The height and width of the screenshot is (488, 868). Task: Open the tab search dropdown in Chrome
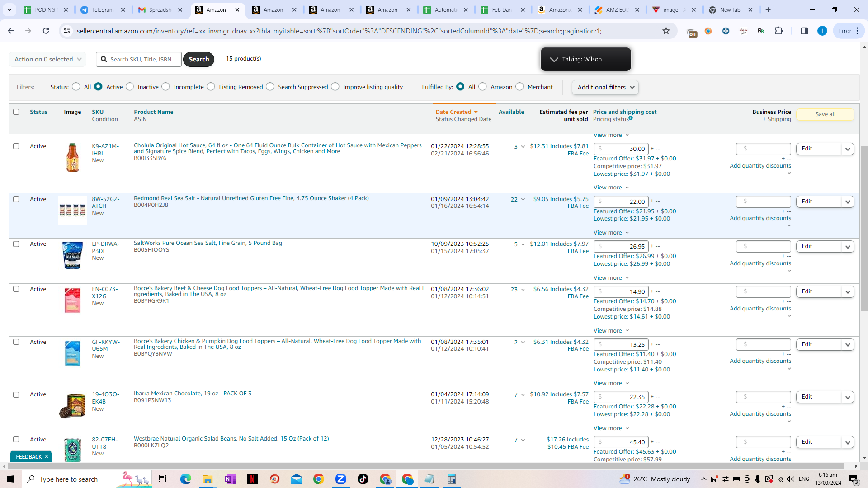click(x=9, y=9)
